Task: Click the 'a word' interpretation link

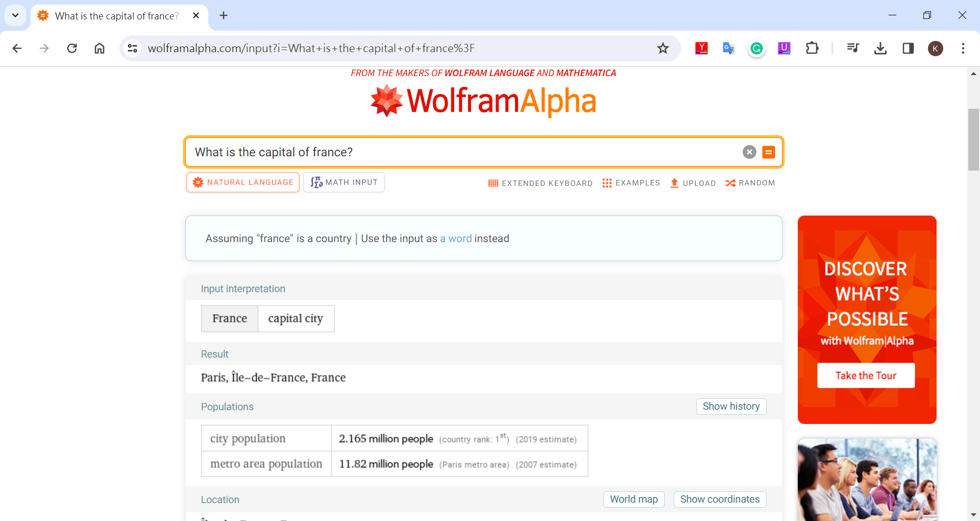Action: pos(455,239)
